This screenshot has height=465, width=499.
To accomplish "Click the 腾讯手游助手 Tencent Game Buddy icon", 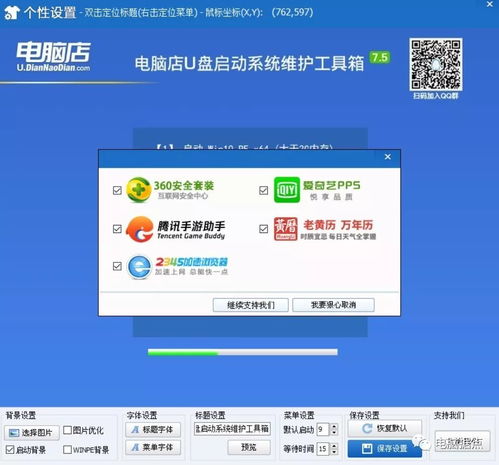I will coord(140,229).
